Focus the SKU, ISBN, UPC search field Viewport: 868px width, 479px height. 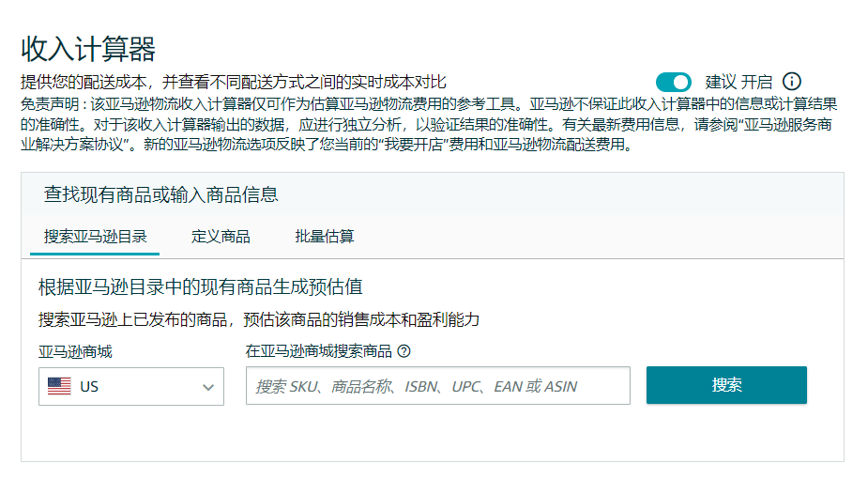(x=437, y=386)
